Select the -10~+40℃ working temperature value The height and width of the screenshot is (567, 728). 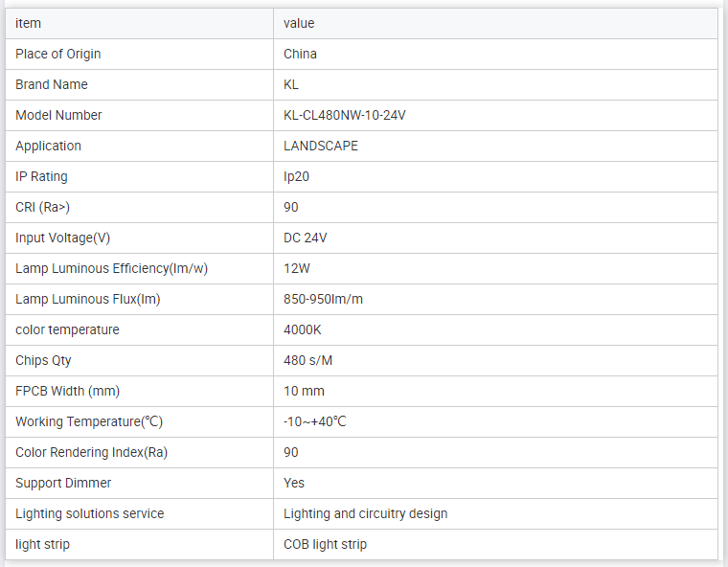pyautogui.click(x=314, y=421)
